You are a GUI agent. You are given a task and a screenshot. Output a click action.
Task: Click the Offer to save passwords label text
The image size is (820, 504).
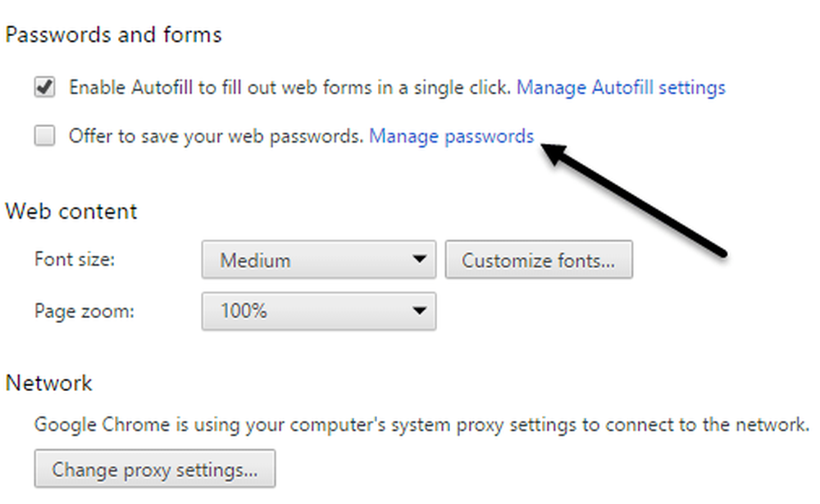click(x=216, y=137)
